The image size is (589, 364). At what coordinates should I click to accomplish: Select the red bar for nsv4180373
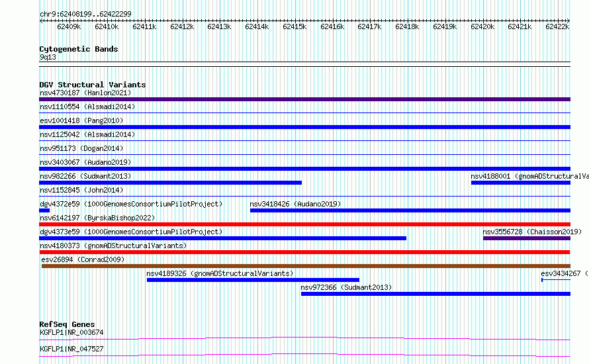tap(304, 252)
